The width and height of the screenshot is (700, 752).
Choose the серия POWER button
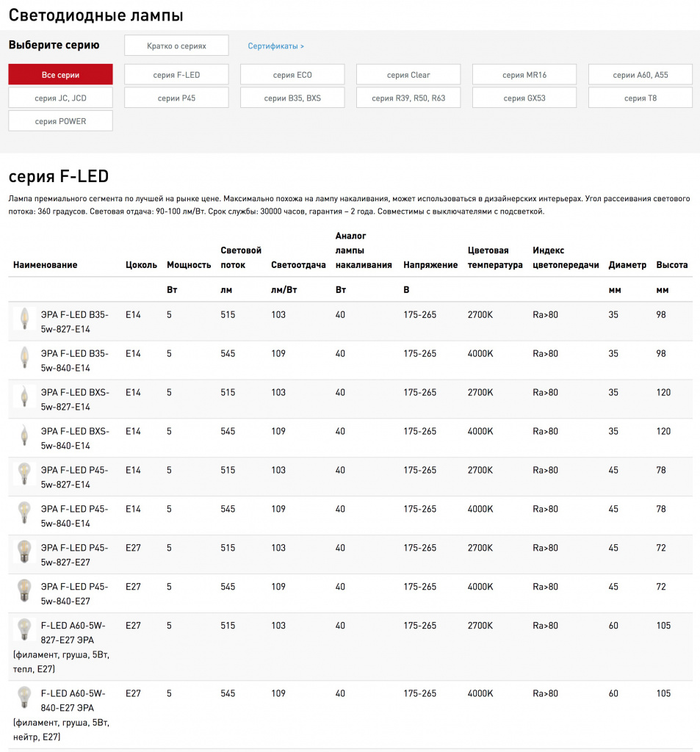point(60,121)
